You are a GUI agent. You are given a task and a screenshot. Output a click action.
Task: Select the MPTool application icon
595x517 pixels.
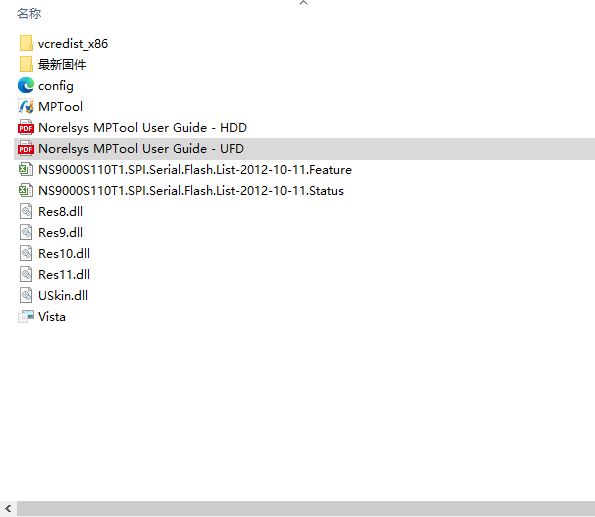coord(26,106)
